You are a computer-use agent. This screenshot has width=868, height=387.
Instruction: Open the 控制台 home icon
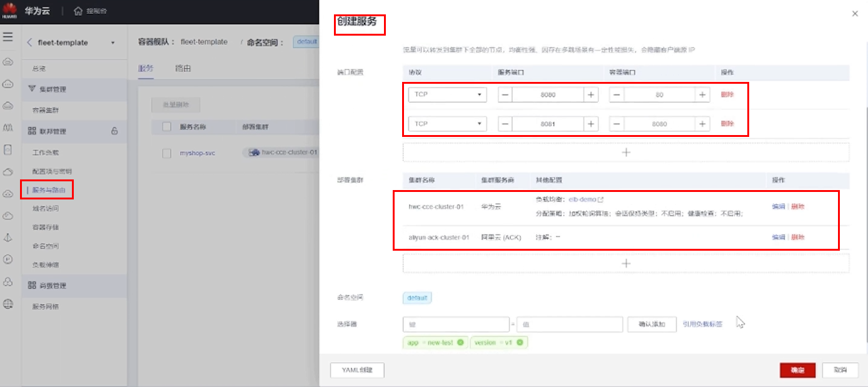tap(78, 11)
